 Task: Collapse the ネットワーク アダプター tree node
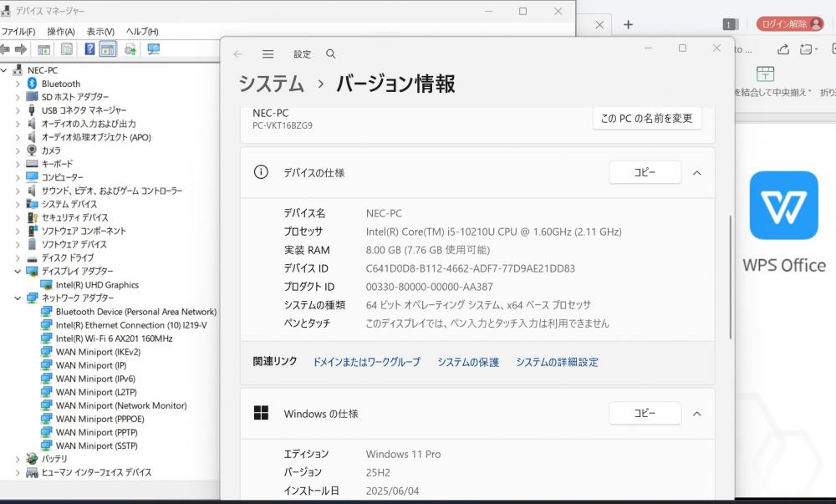coord(18,298)
